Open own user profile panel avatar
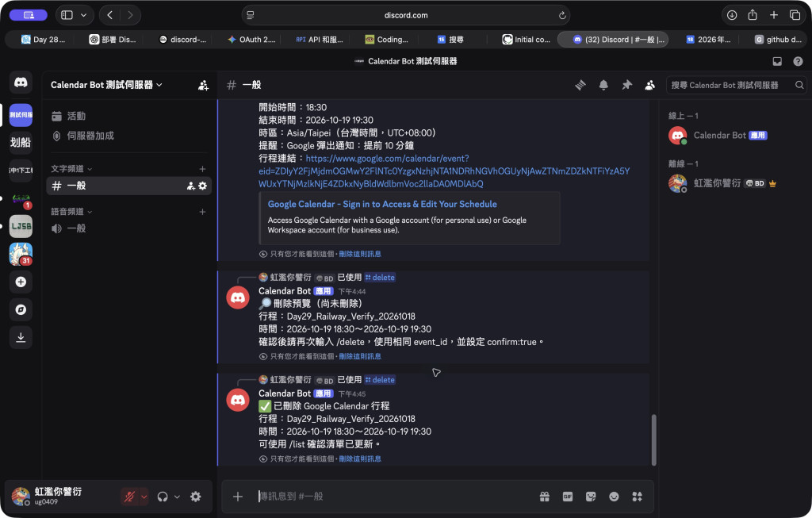This screenshot has height=518, width=812. coord(21,497)
